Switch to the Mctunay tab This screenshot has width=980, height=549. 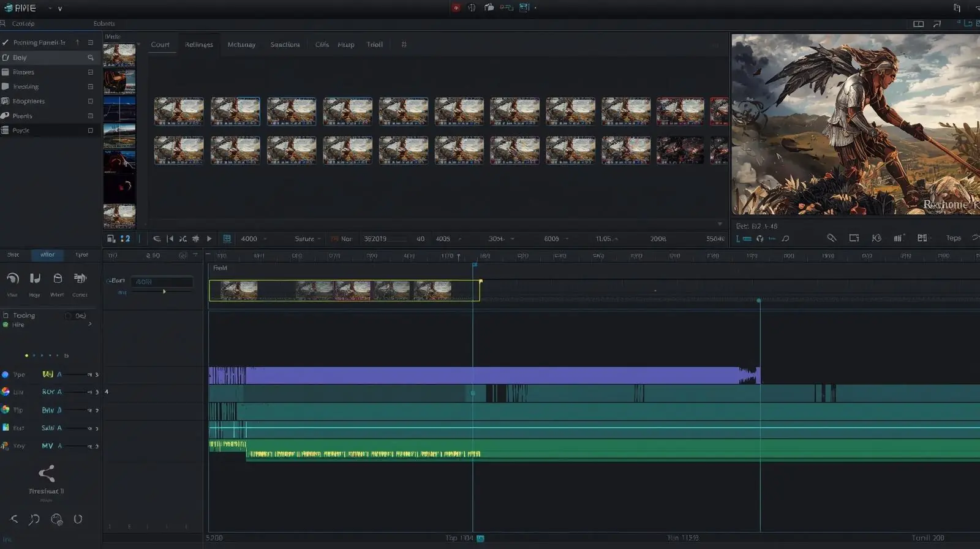click(x=241, y=45)
